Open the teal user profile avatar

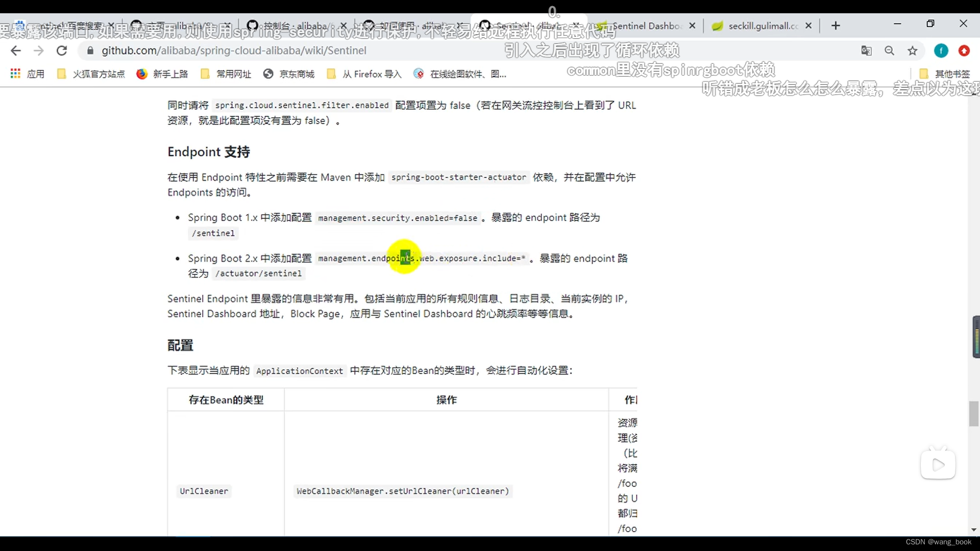[941, 51]
